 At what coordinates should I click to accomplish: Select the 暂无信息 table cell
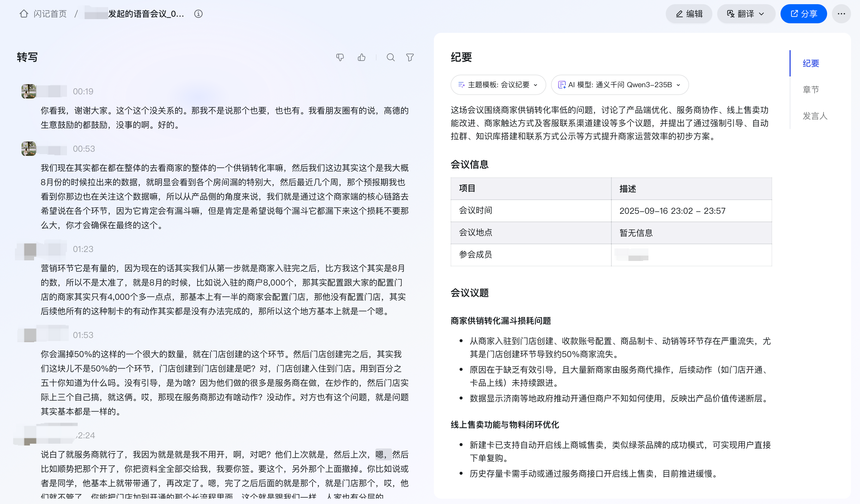pos(691,233)
